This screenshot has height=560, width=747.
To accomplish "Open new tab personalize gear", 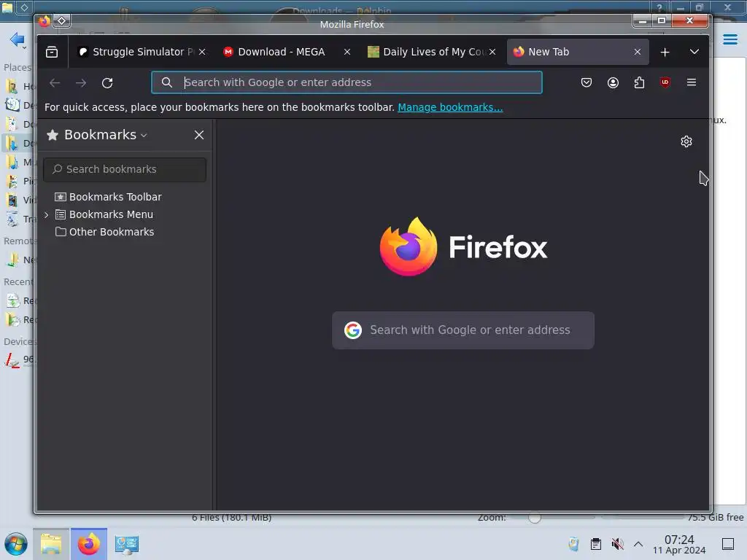I will coord(686,141).
